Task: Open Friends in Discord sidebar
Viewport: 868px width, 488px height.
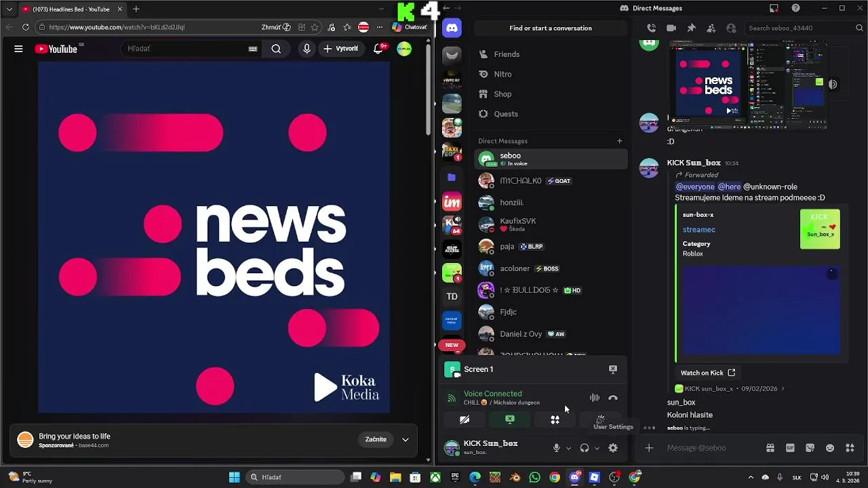Action: [551, 54]
